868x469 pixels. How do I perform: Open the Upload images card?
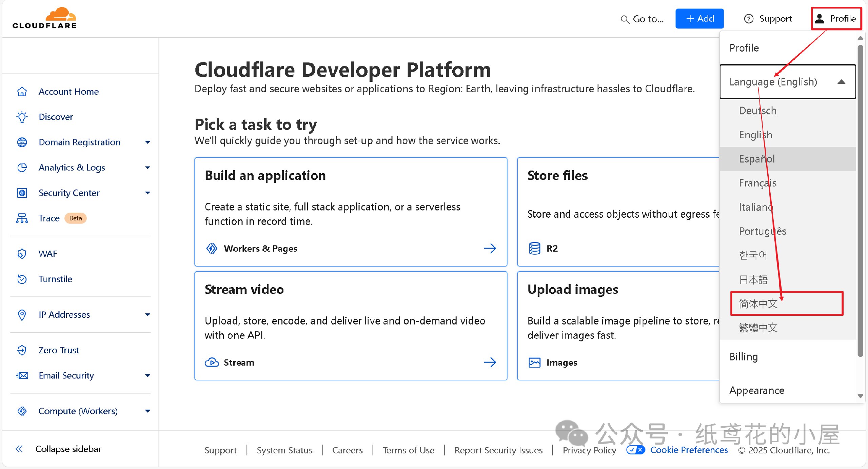pyautogui.click(x=618, y=326)
